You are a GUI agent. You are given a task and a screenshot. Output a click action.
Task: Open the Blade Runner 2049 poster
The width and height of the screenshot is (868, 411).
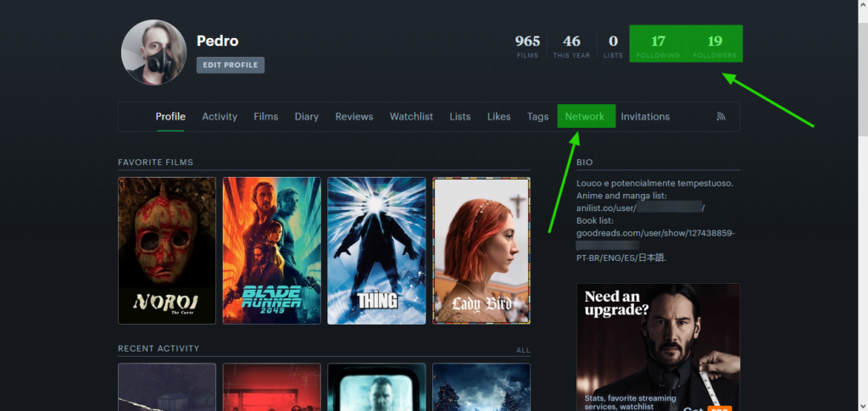pyautogui.click(x=272, y=250)
